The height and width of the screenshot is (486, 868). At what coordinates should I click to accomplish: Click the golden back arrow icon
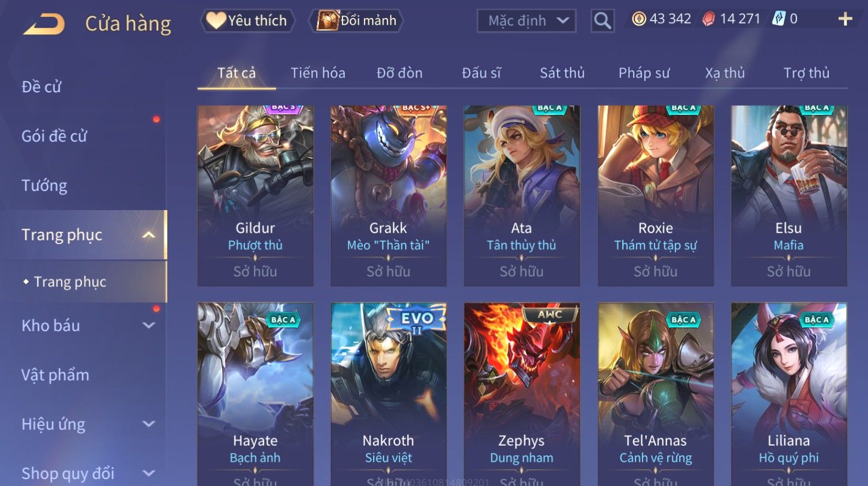(x=44, y=24)
